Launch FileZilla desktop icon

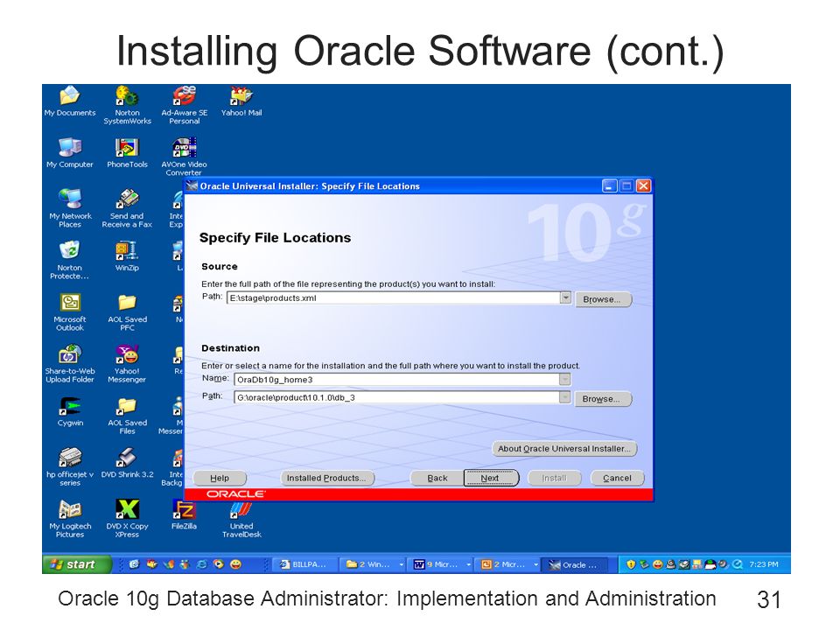pyautogui.click(x=184, y=514)
